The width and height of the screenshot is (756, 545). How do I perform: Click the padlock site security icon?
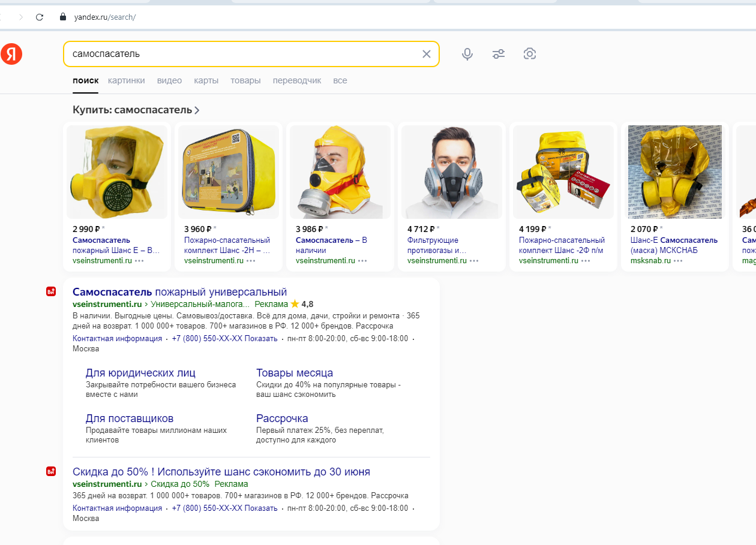62,17
